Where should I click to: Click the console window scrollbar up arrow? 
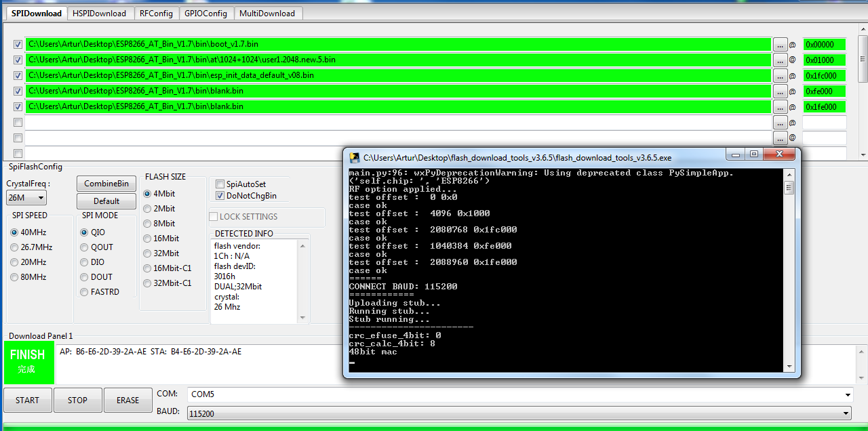coord(789,173)
